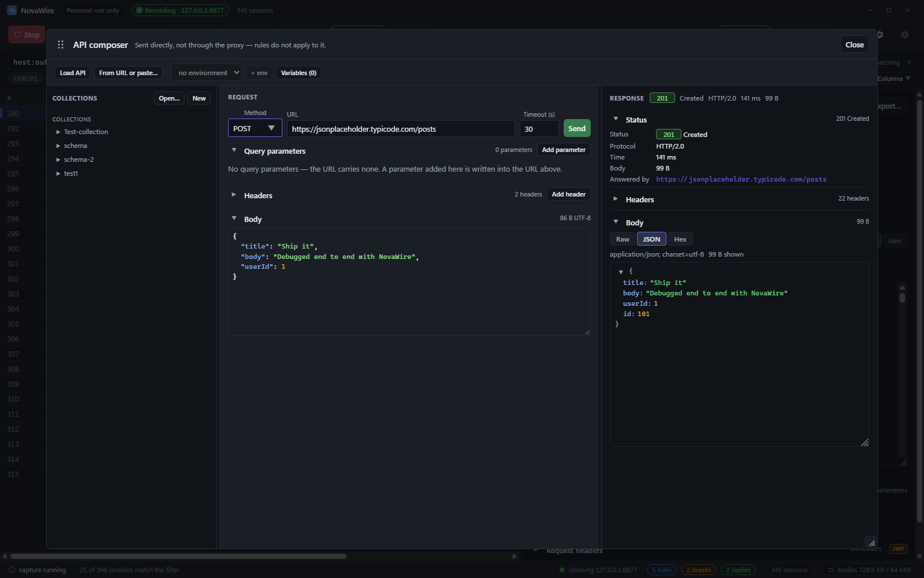The width and height of the screenshot is (924, 578).
Task: Click the Timeout seconds field
Action: pyautogui.click(x=539, y=129)
